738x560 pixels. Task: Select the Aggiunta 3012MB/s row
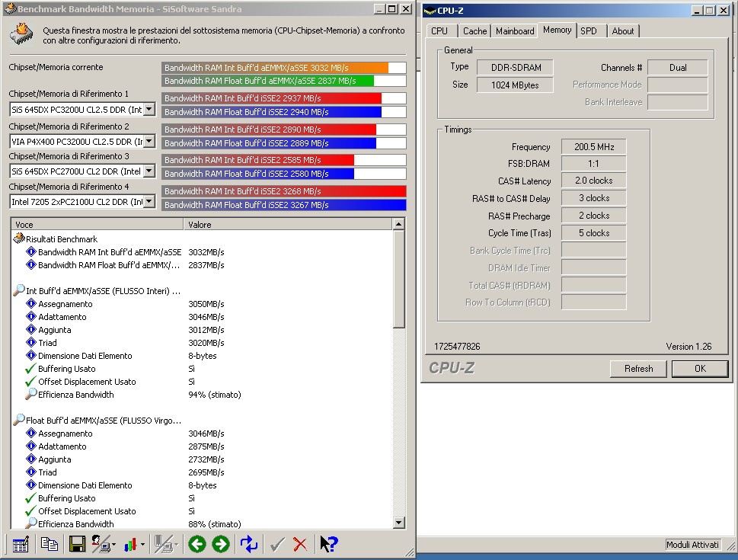201,330
